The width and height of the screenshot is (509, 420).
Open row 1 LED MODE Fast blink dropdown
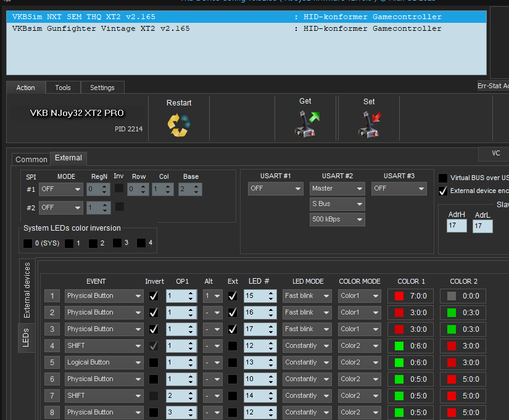[307, 296]
